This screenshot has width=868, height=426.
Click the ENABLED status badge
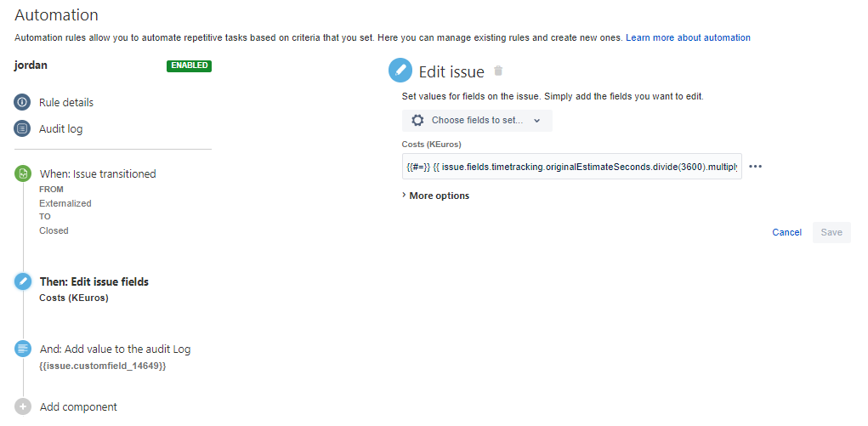(x=189, y=65)
